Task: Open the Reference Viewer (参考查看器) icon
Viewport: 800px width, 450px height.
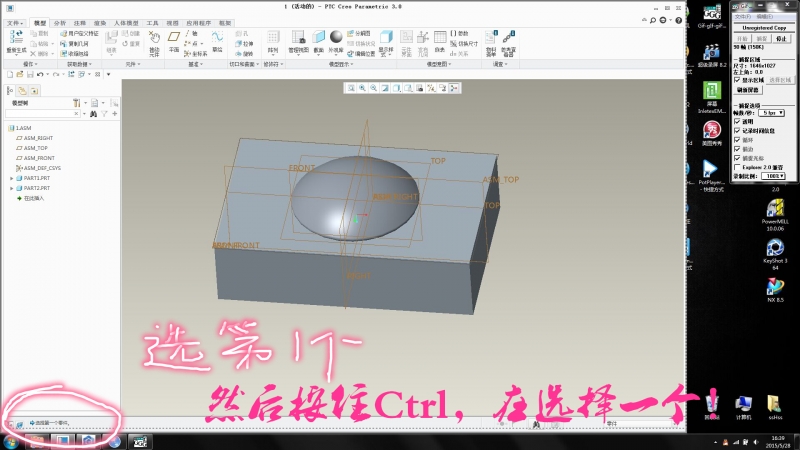Action: [x=508, y=37]
